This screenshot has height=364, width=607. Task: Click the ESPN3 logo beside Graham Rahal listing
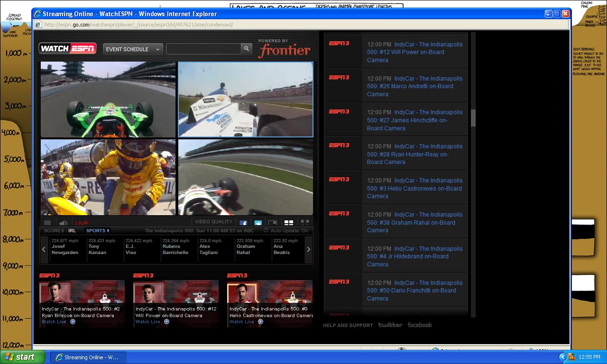[x=339, y=213]
